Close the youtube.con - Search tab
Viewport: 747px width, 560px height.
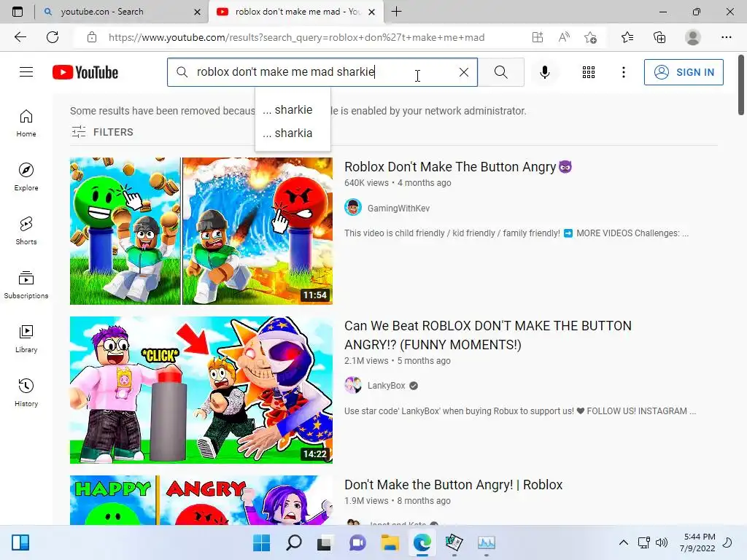(197, 12)
